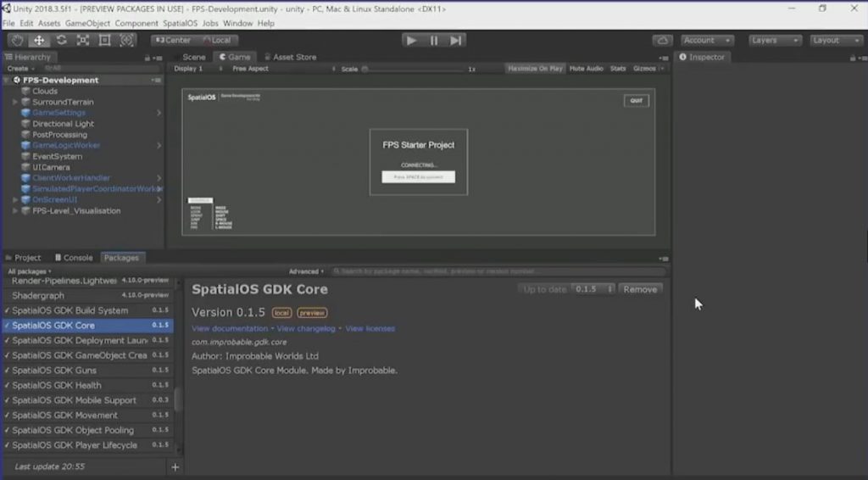This screenshot has width=868, height=480.
Task: Open the Jobs menu
Action: [210, 23]
